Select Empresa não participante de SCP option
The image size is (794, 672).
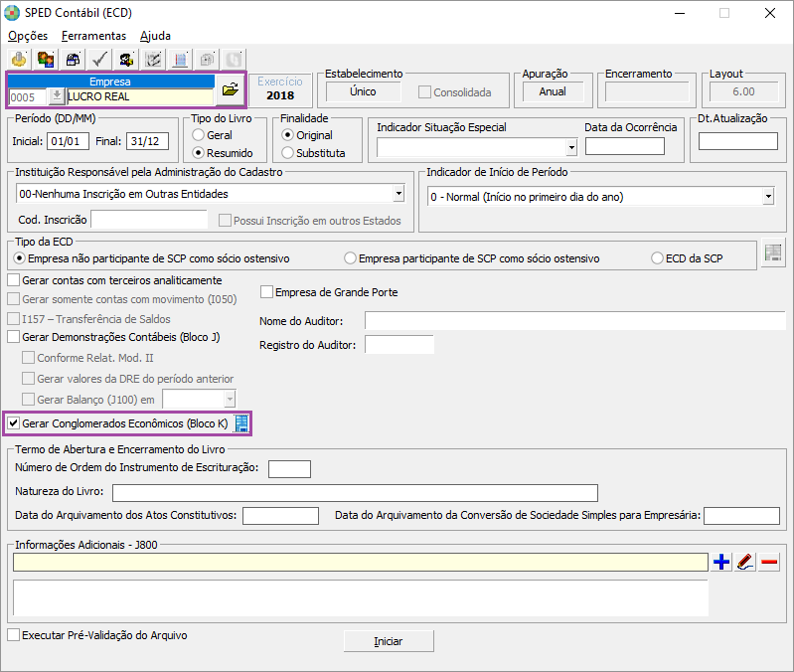[152, 258]
